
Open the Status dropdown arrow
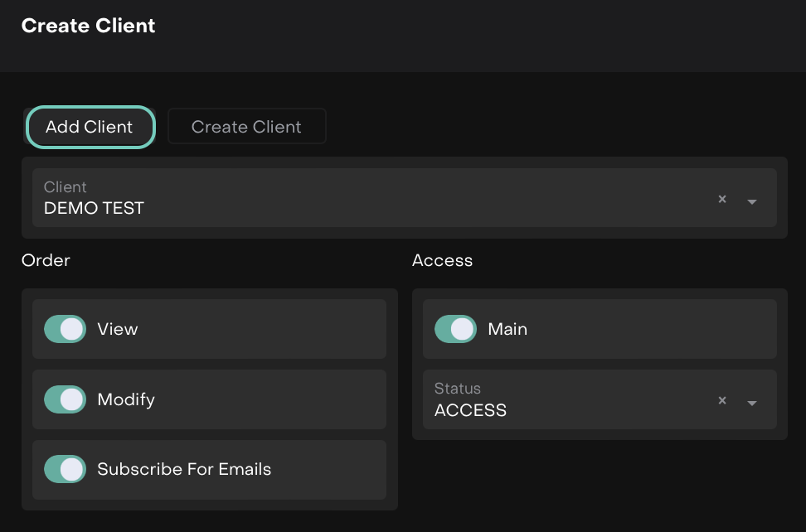[x=752, y=403]
